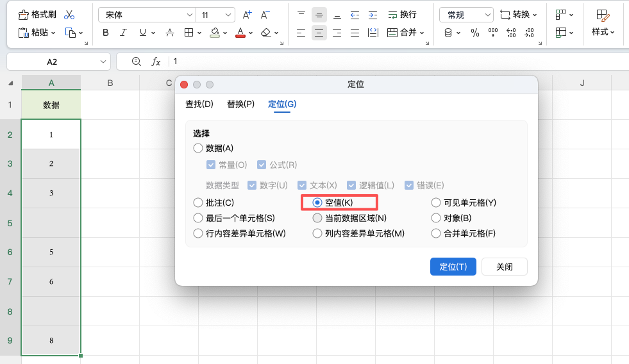Switch to the 定位(G) tab
This screenshot has width=629, height=364.
click(282, 104)
